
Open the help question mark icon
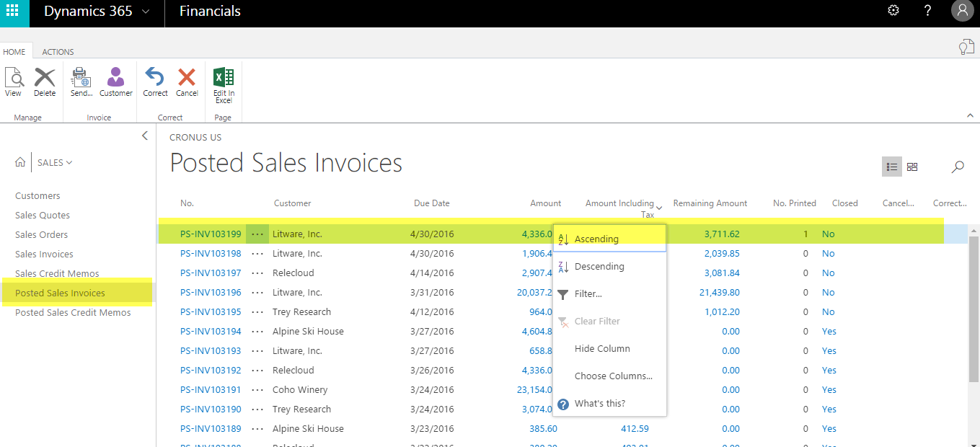click(x=928, y=10)
